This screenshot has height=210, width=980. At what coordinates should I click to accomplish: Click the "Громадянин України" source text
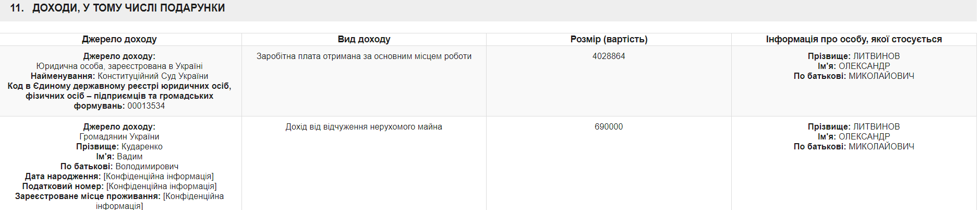pos(119,137)
